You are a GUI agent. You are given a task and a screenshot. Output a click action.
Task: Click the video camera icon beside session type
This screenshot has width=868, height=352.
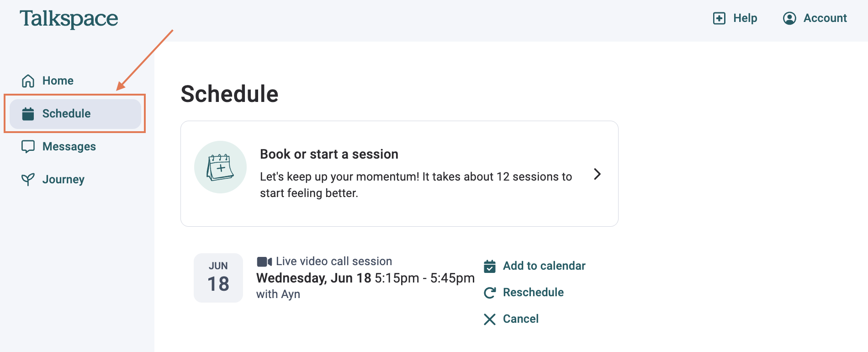click(265, 261)
